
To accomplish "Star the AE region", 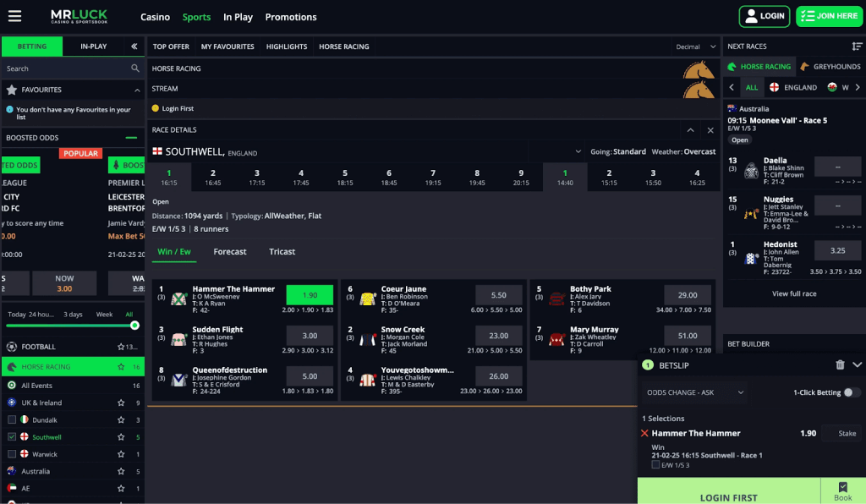I will coord(121,488).
